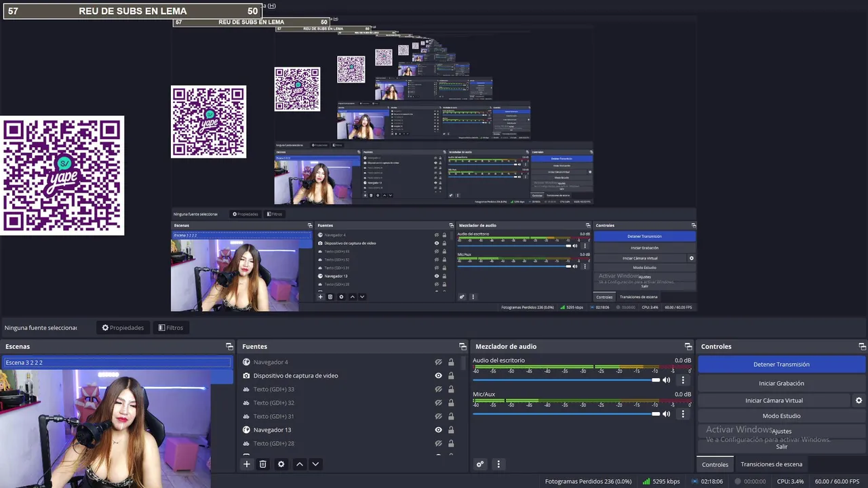
Task: Hide Dispositivo de captura de video source
Action: [x=438, y=375]
